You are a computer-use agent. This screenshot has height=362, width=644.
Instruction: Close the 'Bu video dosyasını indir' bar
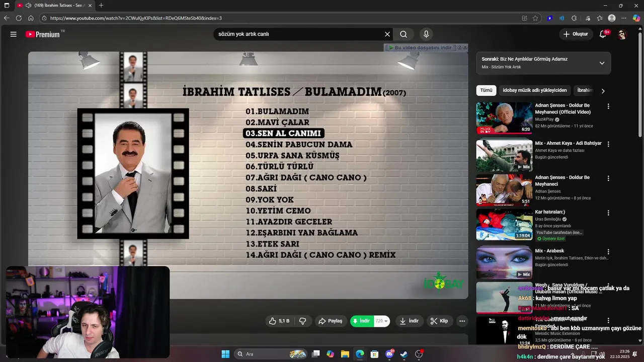(x=465, y=47)
